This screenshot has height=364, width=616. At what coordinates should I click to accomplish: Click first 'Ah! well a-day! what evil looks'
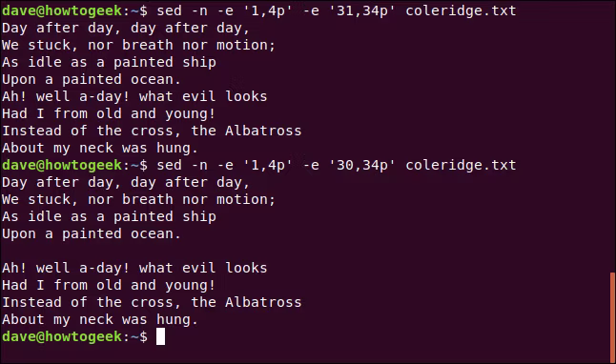tap(134, 96)
